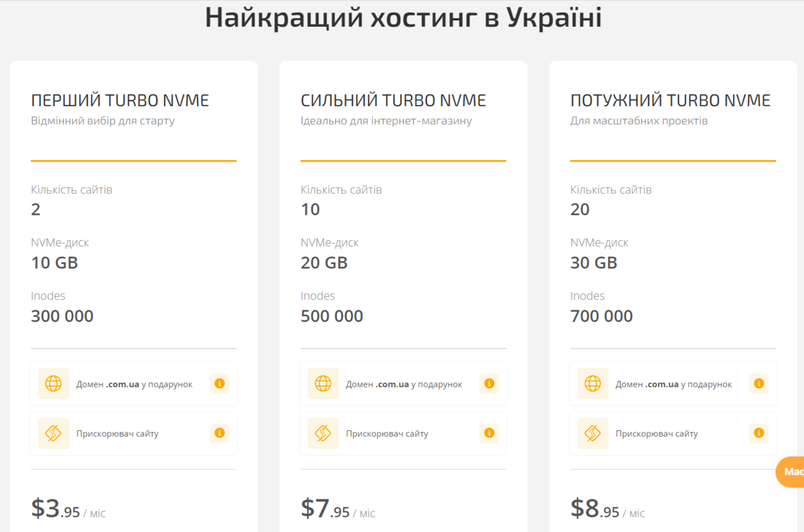
Task: Click the Найкращий хостинг в Україні heading
Action: tap(403, 18)
